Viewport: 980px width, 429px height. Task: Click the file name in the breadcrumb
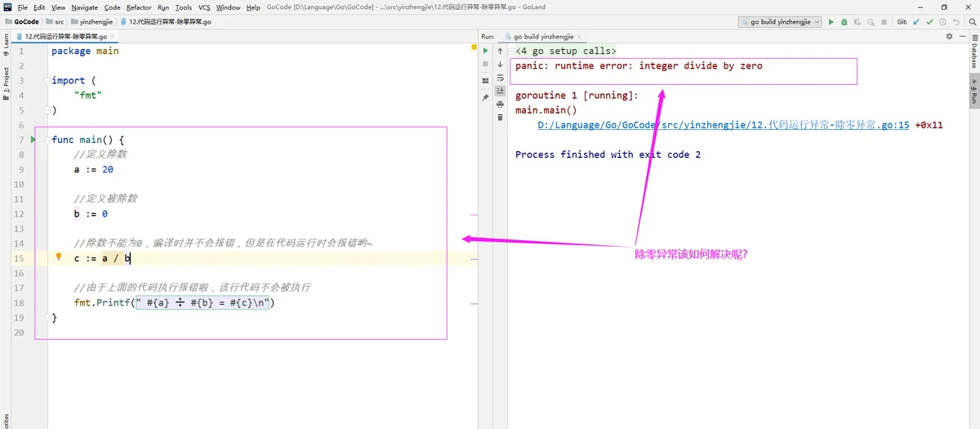click(164, 22)
